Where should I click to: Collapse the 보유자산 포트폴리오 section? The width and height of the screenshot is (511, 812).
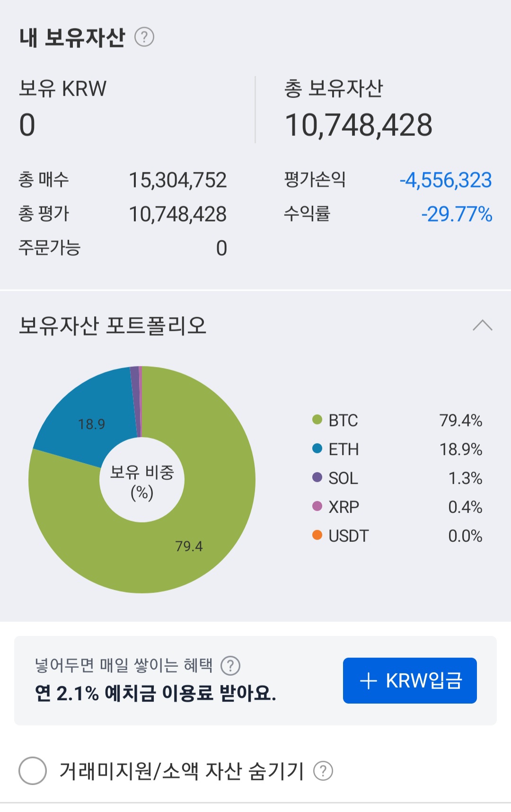(x=482, y=326)
